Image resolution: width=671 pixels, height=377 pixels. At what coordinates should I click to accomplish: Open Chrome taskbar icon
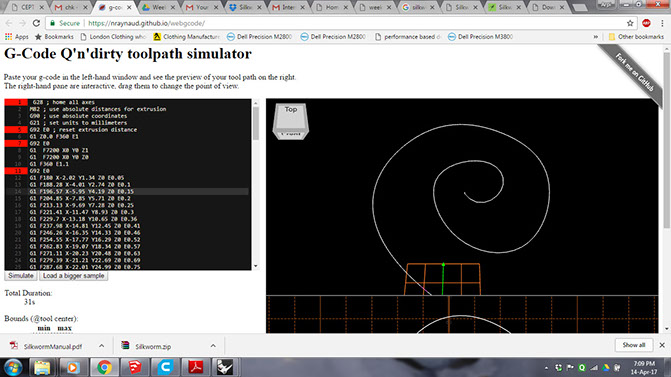pos(104,368)
